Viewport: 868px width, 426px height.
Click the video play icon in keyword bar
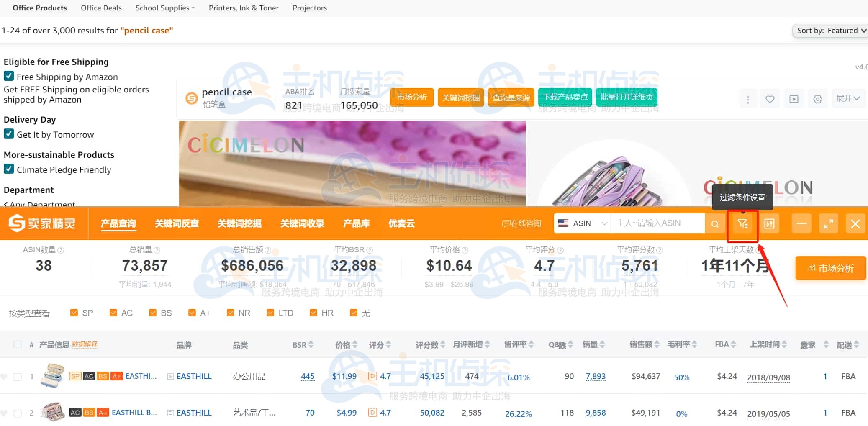click(x=794, y=99)
